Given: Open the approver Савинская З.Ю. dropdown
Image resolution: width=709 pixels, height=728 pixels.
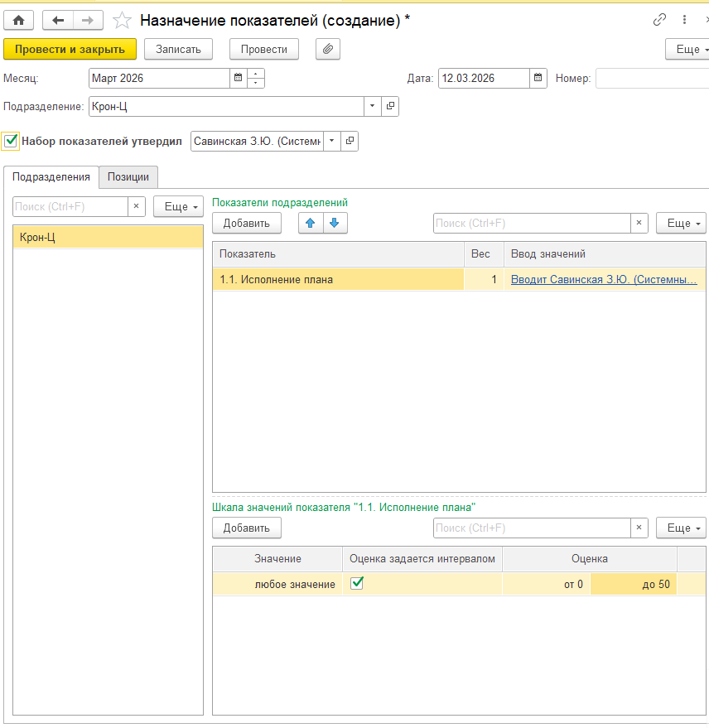Looking at the screenshot, I should [331, 142].
